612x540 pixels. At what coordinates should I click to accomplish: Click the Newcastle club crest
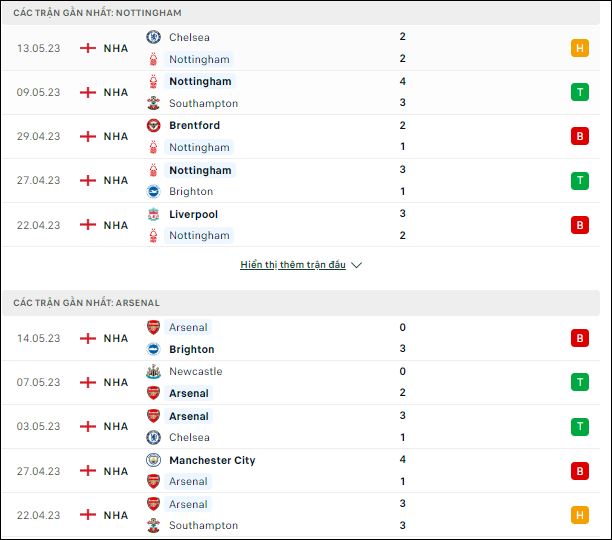pyautogui.click(x=153, y=371)
